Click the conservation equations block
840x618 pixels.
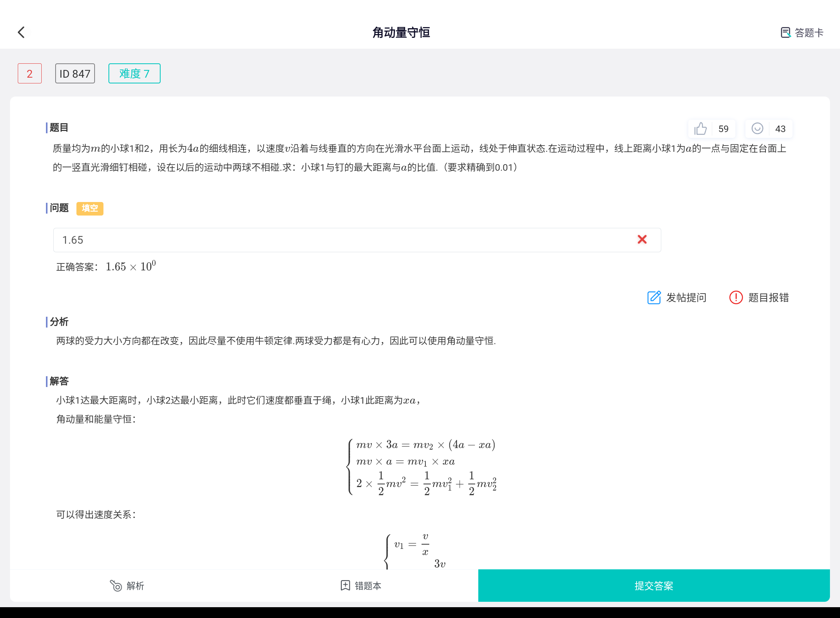tap(422, 467)
